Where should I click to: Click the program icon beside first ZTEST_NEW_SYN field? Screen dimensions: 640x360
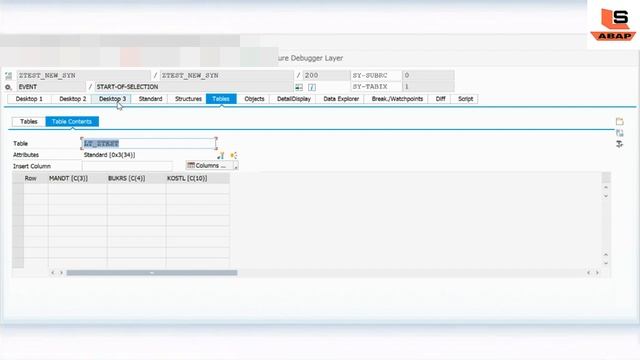(x=9, y=76)
